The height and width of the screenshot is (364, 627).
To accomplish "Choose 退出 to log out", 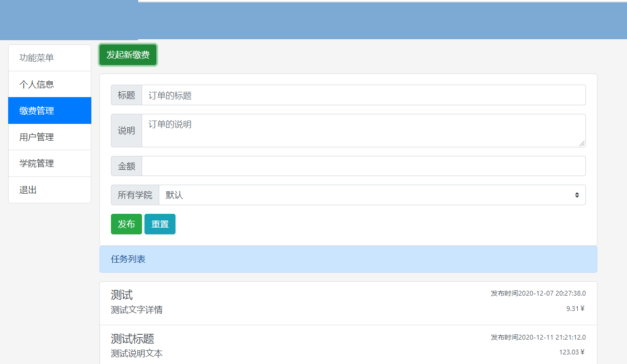I will pyautogui.click(x=50, y=190).
